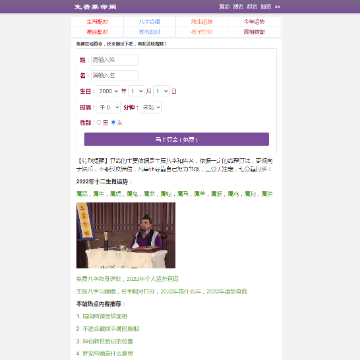The width and height of the screenshot is (360, 360).
Task: Open the 属虎 zodiac link
Action: click(115, 194)
